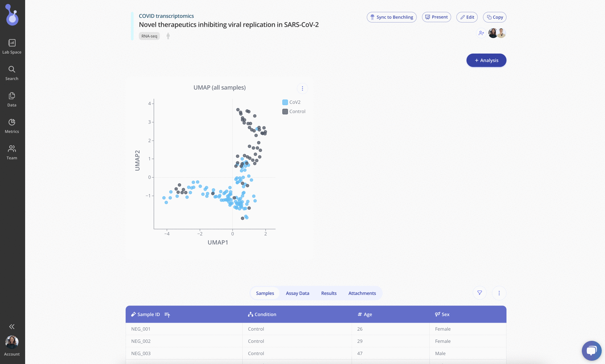Open the Search page icon
Viewport: 605px width, 364px height.
click(x=12, y=69)
